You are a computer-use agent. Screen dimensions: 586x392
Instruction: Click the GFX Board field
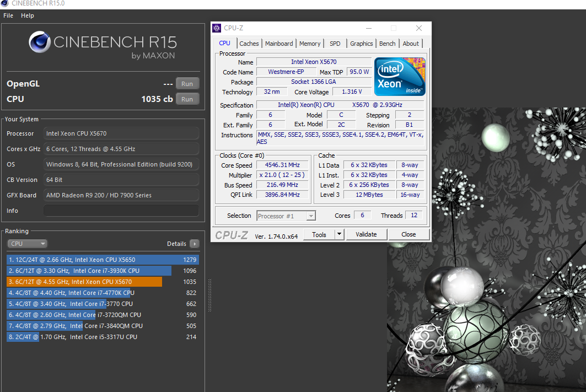pos(121,195)
